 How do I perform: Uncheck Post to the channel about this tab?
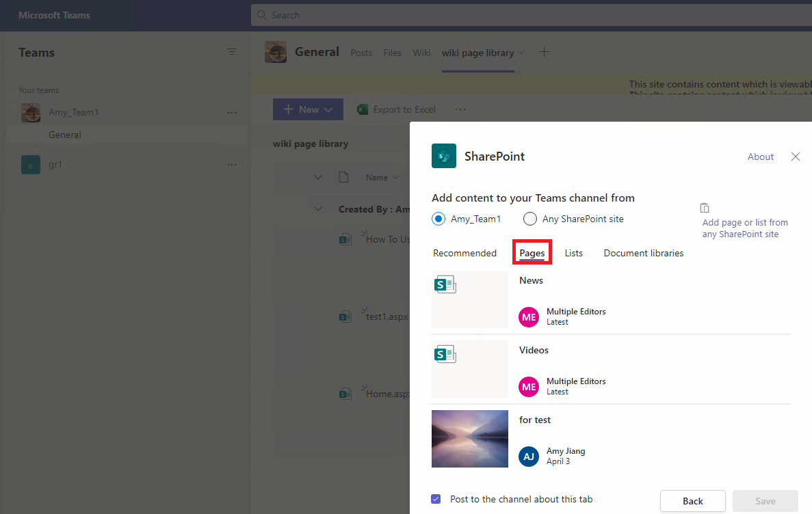coord(436,499)
